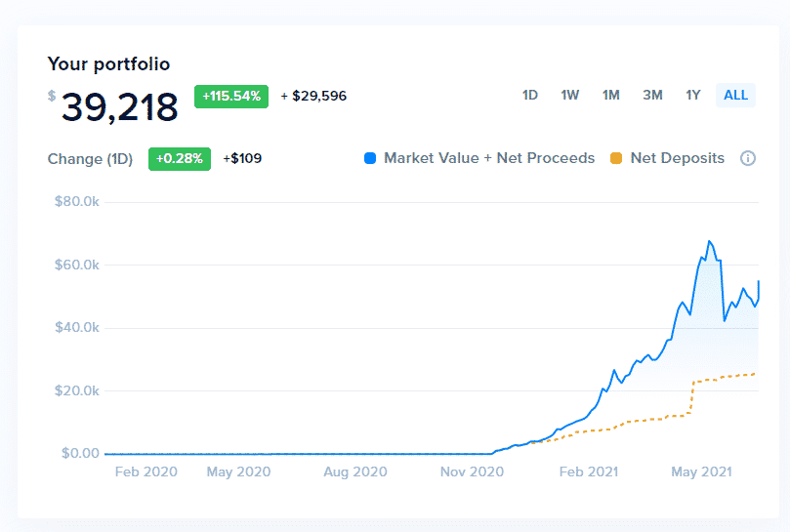Toggle the Net Deposits series label
The width and height of the screenshot is (790, 532).
(678, 158)
